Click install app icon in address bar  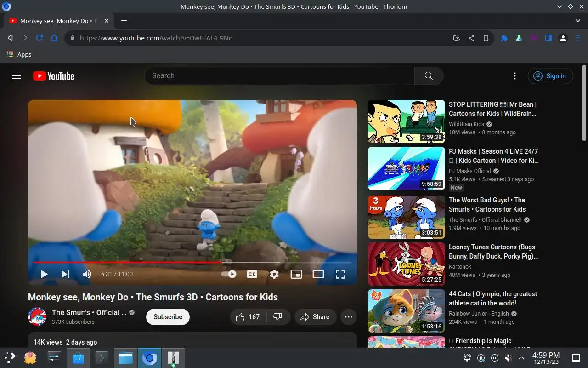tap(456, 38)
